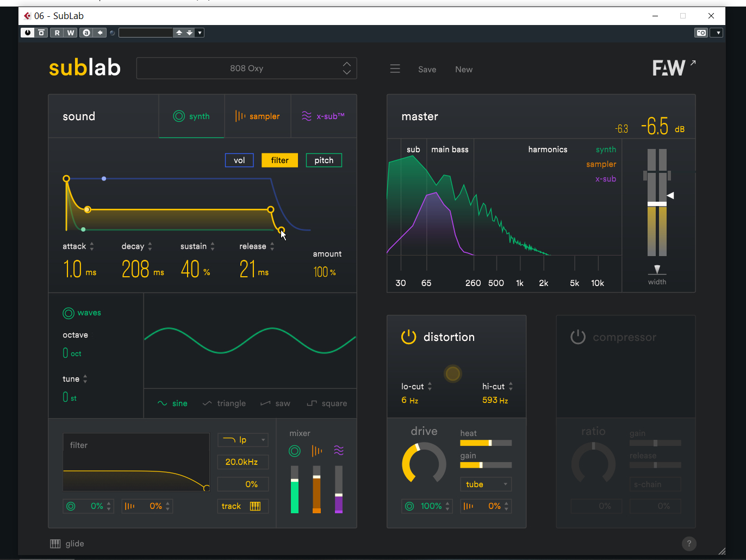746x560 pixels.
Task: Click the sampler icon in the mixer
Action: tap(316, 451)
